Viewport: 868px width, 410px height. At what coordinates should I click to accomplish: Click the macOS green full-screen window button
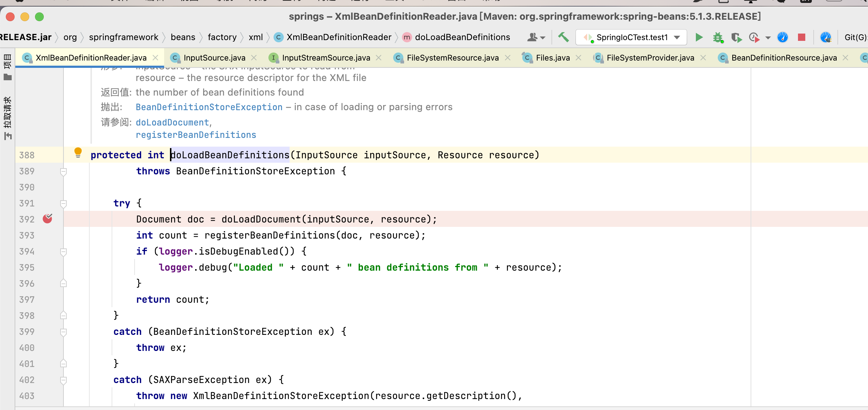tap(39, 17)
